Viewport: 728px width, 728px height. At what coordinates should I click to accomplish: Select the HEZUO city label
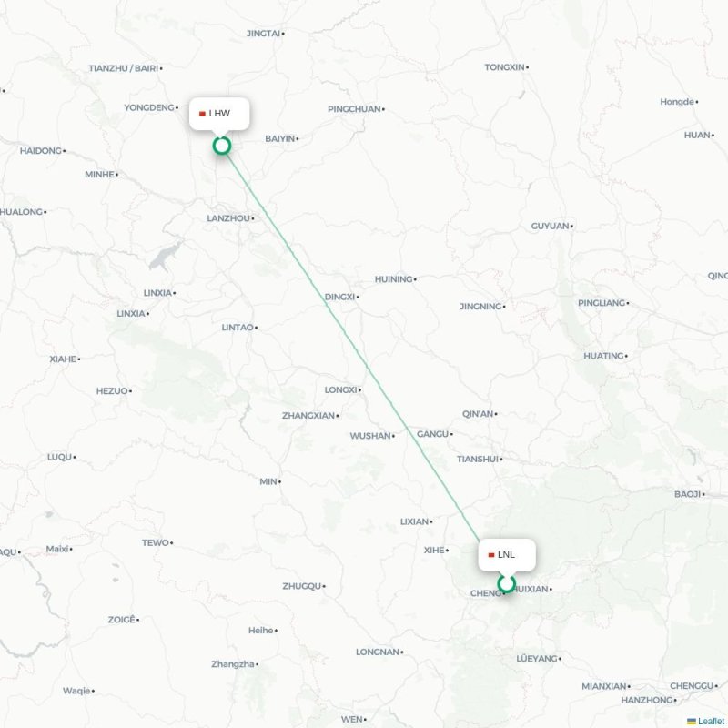tap(114, 391)
